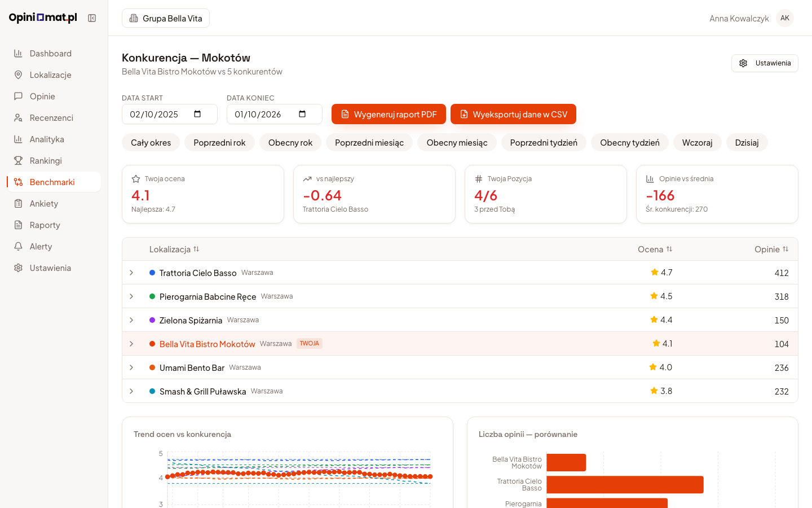Click the building icon next to Grupa Bella Vita
The width and height of the screenshot is (812, 508).
134,18
